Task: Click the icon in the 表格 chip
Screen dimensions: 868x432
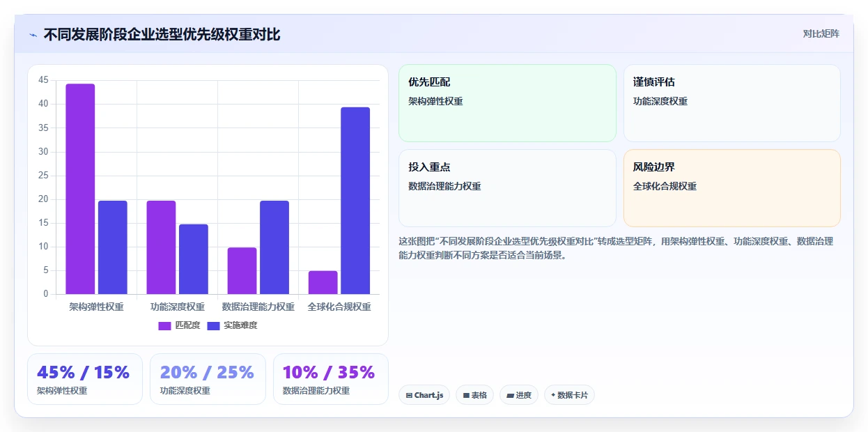Action: pyautogui.click(x=466, y=395)
